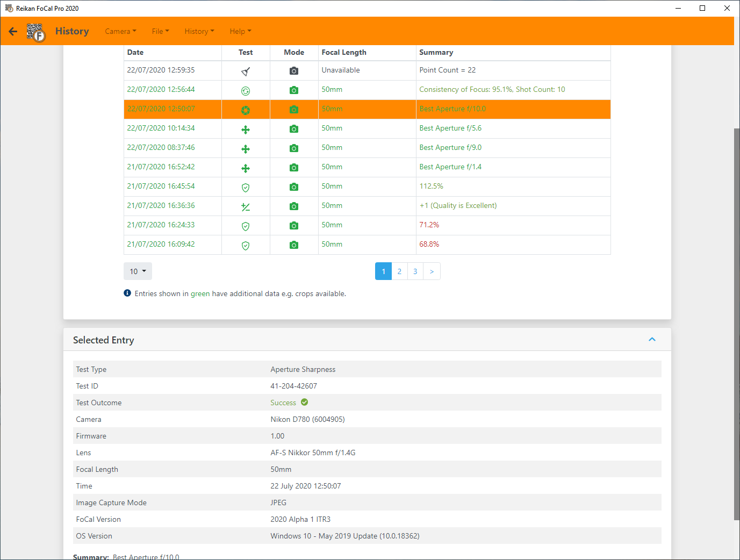Image resolution: width=740 pixels, height=560 pixels.
Task: Click the 112.5% summary result
Action: pyautogui.click(x=431, y=186)
